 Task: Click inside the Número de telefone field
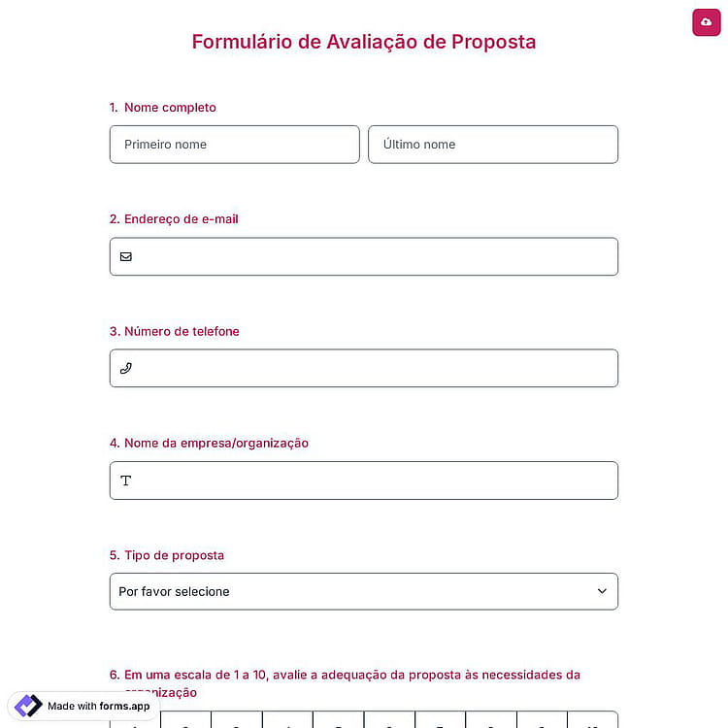coord(364,368)
